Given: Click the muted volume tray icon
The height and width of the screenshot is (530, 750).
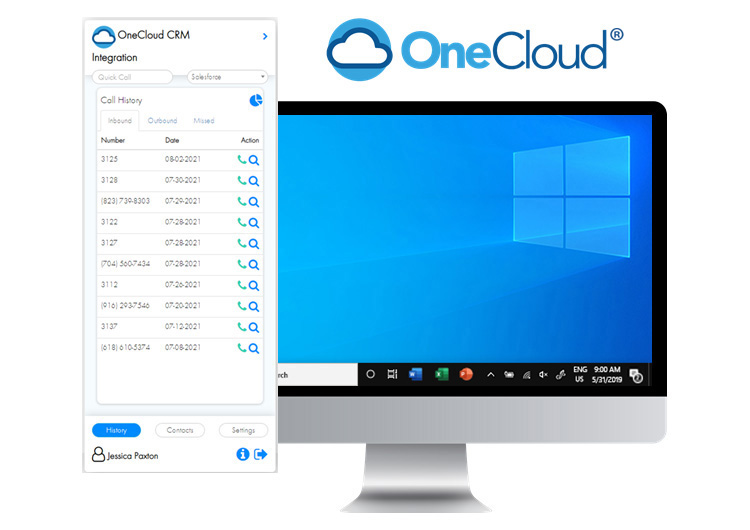Looking at the screenshot, I should point(543,375).
